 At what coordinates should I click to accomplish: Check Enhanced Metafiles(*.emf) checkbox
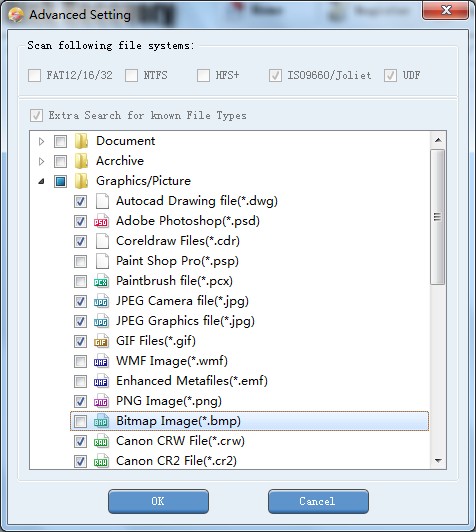click(x=80, y=382)
